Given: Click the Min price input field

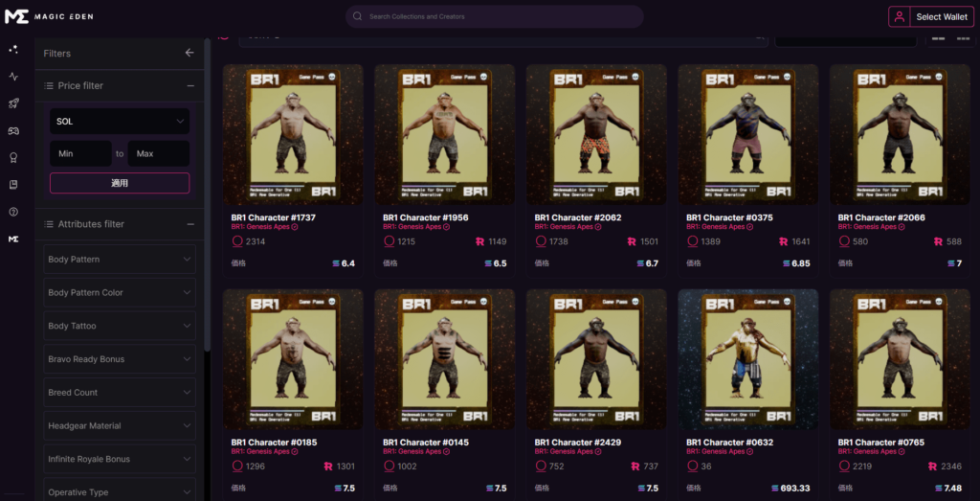Looking at the screenshot, I should 80,153.
